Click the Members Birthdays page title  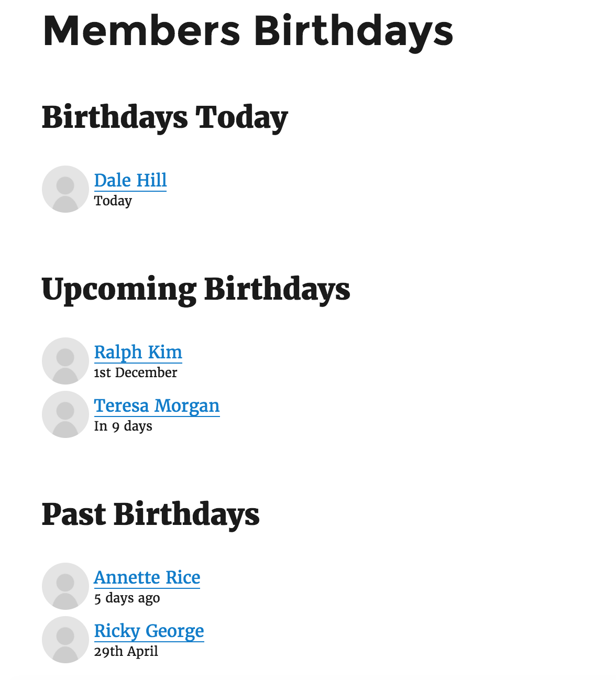click(248, 30)
